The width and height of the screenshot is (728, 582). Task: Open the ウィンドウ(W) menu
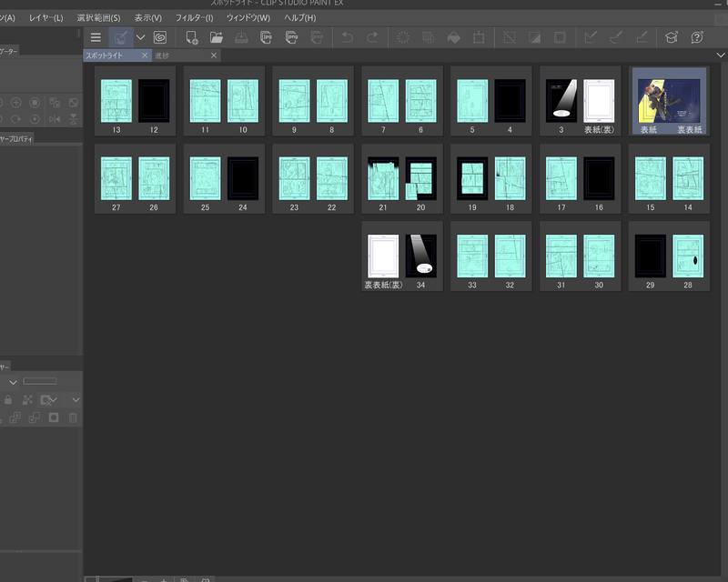[248, 18]
